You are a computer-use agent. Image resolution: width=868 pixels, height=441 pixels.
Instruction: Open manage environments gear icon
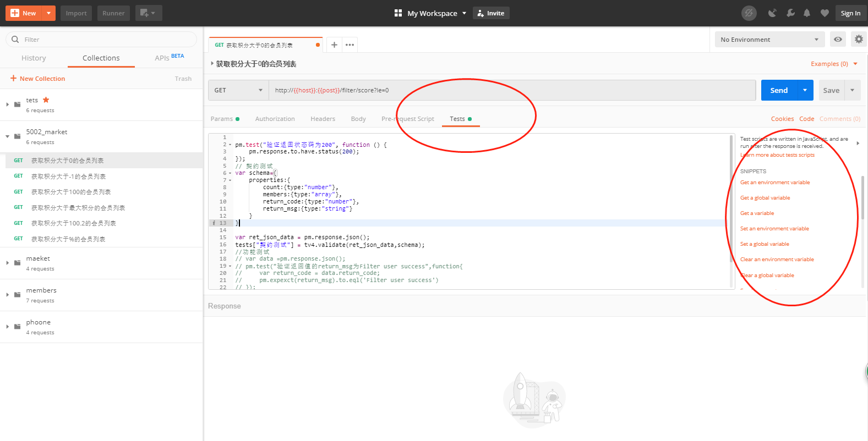859,39
